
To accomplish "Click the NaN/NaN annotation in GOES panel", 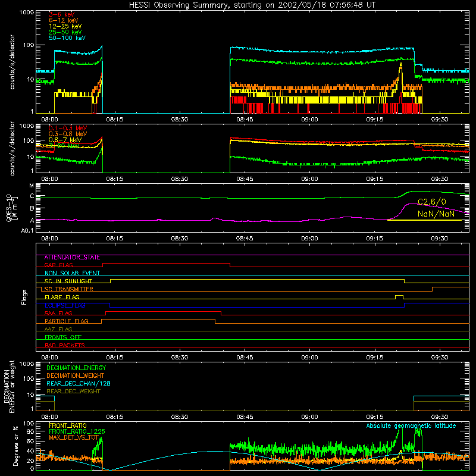I will [436, 214].
